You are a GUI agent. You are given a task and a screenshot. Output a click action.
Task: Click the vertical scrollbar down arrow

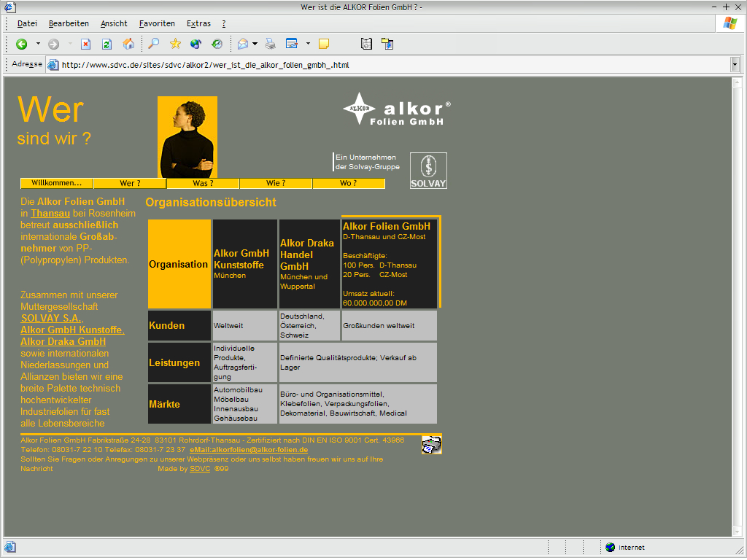pyautogui.click(x=737, y=531)
